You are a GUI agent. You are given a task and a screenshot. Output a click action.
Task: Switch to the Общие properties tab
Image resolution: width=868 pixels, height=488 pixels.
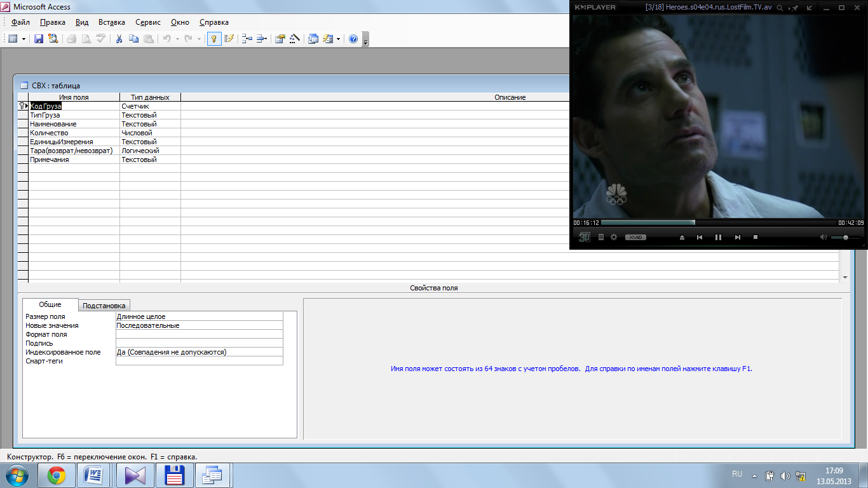pyautogui.click(x=50, y=304)
